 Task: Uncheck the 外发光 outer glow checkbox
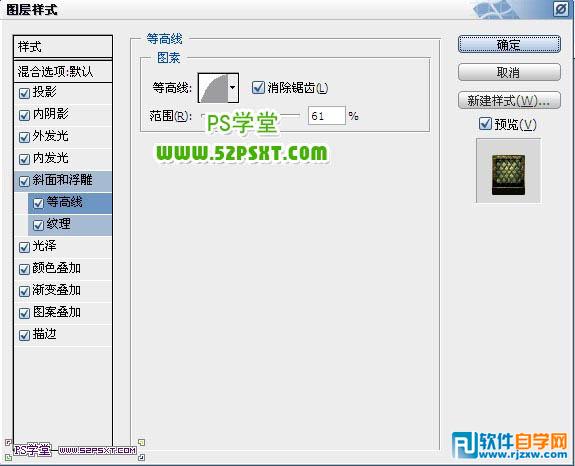tap(24, 137)
